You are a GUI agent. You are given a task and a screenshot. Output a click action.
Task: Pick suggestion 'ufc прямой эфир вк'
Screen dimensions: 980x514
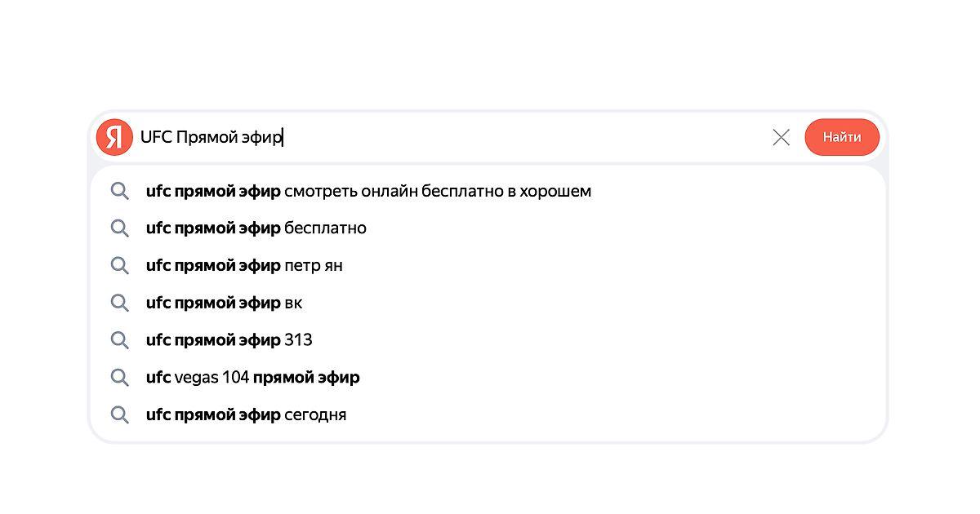488,303
